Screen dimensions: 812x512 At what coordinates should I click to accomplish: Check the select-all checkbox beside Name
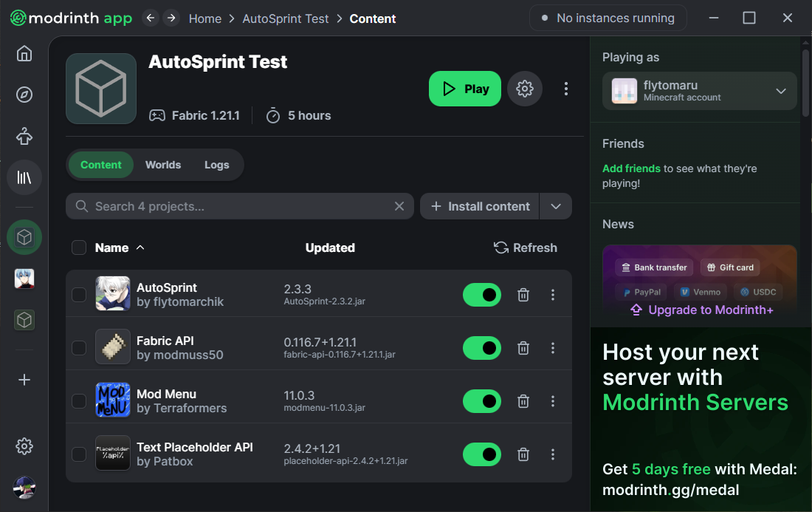(79, 248)
